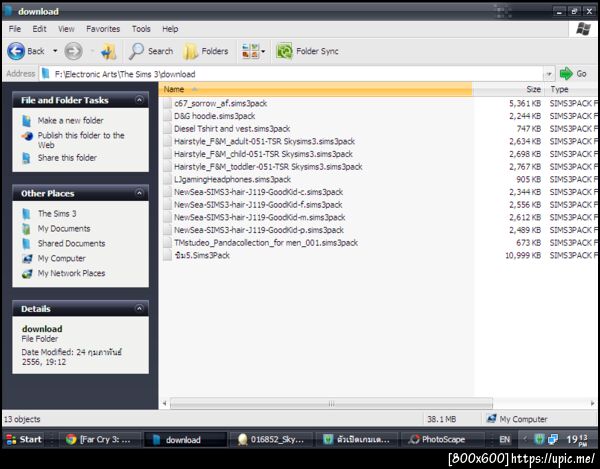Collapse the Details panel

[x=139, y=308]
